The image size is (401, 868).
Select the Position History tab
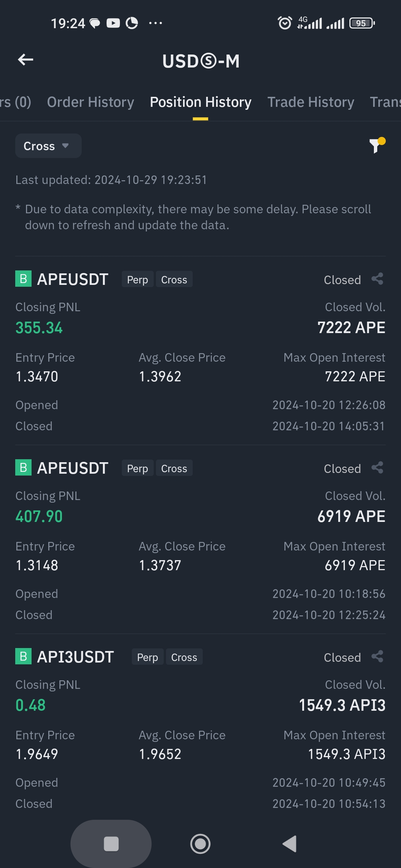[x=200, y=102]
